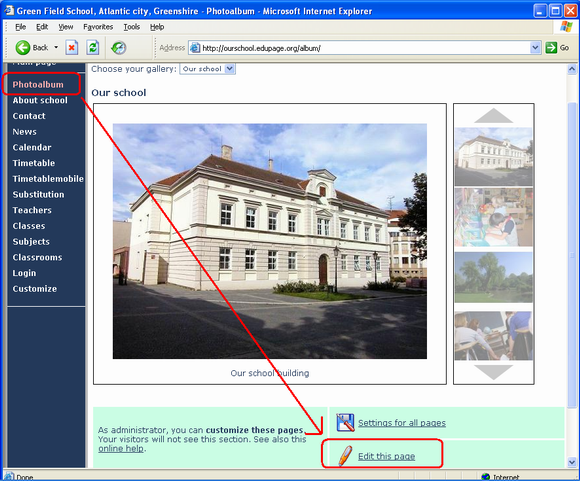Image resolution: width=580 pixels, height=481 pixels.
Task: Click the page icon in the address bar
Action: (x=195, y=48)
